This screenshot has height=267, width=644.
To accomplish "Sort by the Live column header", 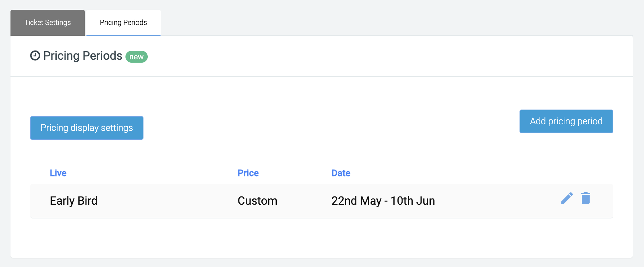I will tap(58, 173).
